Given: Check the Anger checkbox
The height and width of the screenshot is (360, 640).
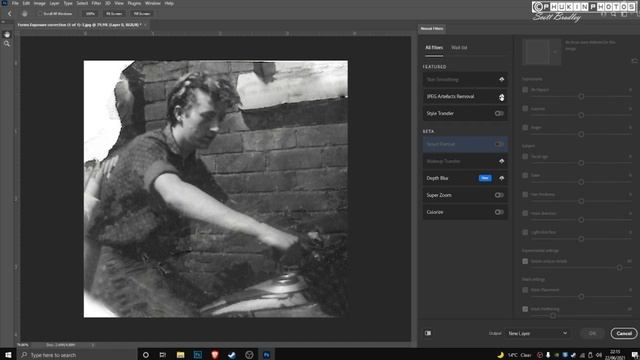Looking at the screenshot, I should coord(525,127).
